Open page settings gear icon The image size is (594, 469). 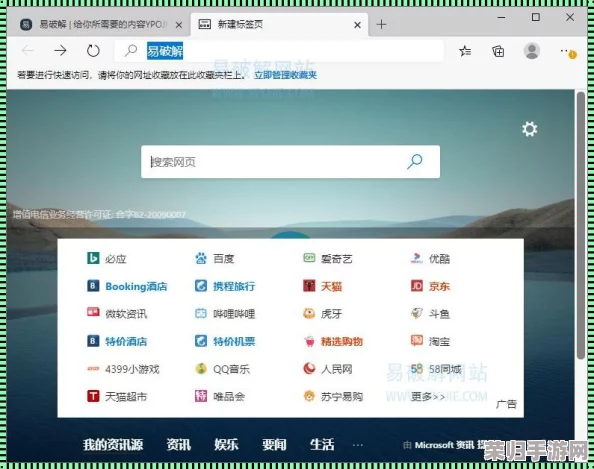coord(529,129)
